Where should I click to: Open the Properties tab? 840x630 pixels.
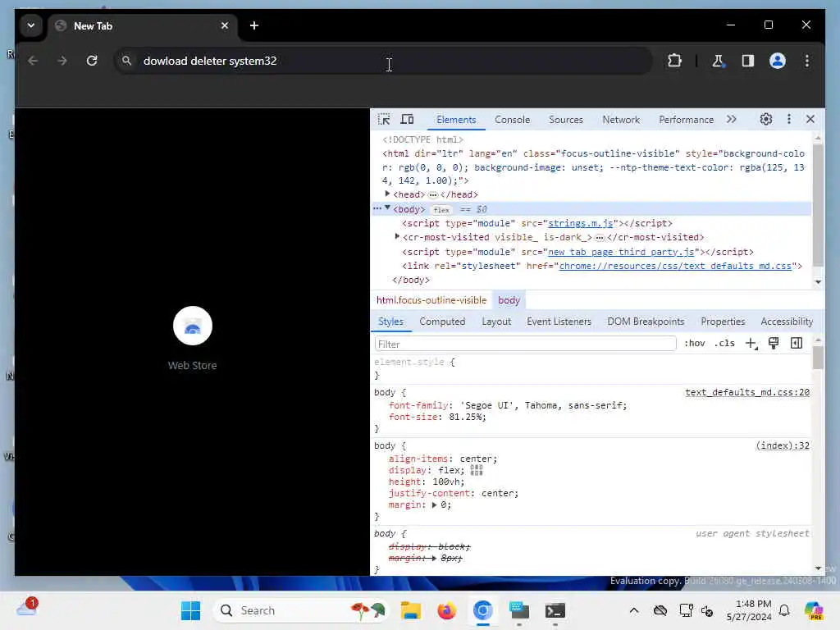[723, 322]
